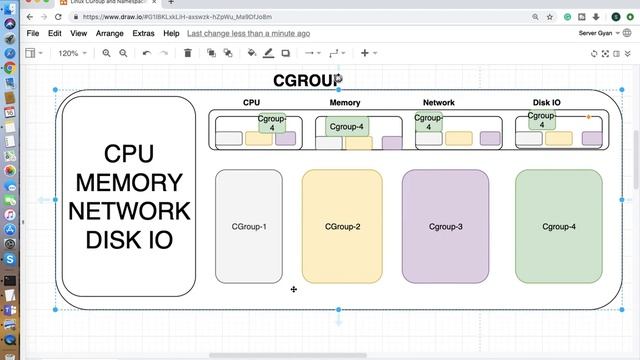
Task: Click the globe language icon
Action: click(627, 33)
